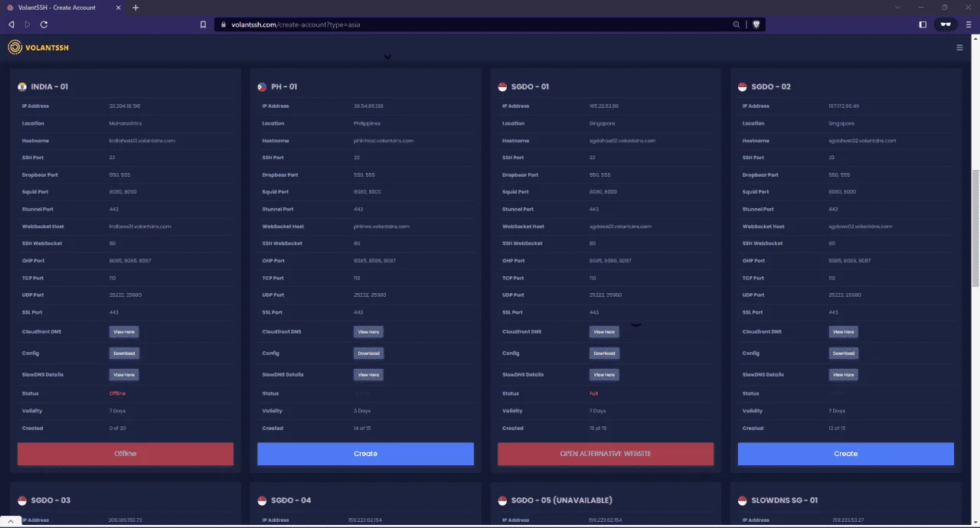The image size is (980, 528).
Task: Click the PH - 01 heading
Action: tap(284, 86)
